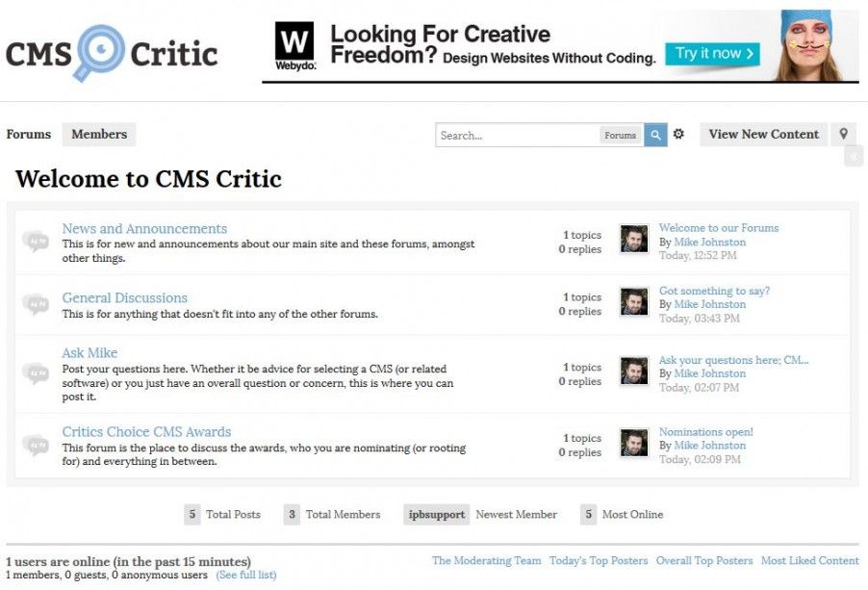Click the banner ad woman's photo
This screenshot has height=590, width=868.
806,45
